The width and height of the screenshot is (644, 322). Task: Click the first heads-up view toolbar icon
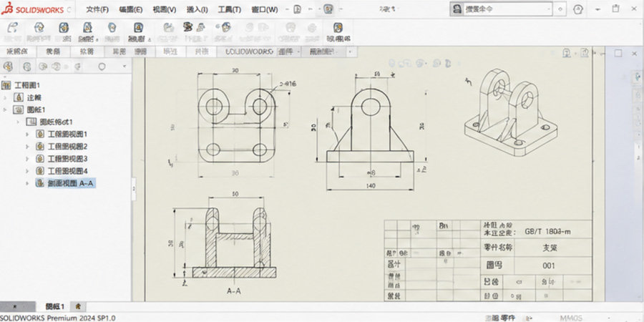tap(391, 63)
